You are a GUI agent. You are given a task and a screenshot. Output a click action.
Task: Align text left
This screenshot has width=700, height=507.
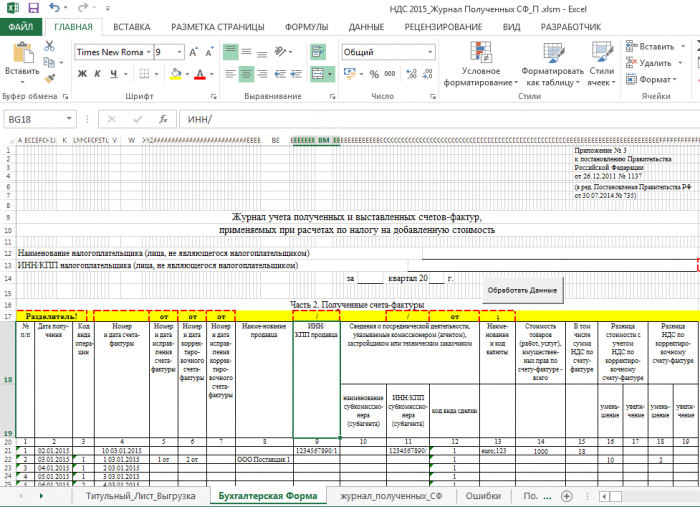coord(230,74)
